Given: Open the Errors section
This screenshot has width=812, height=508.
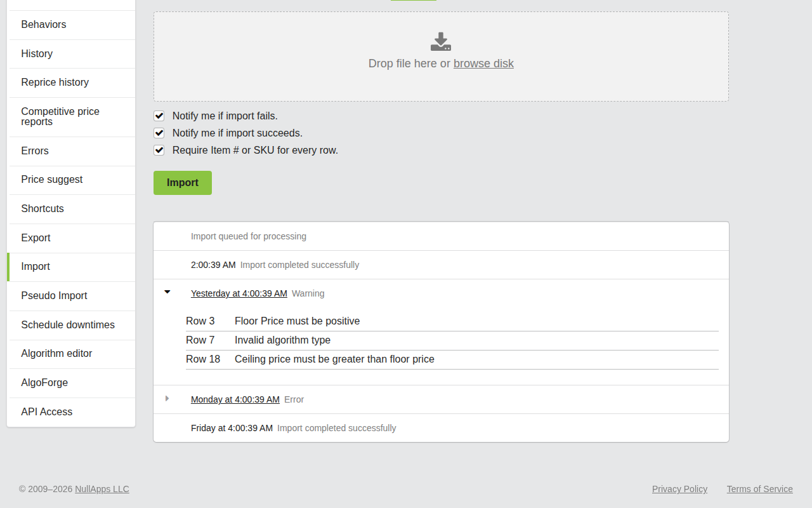Looking at the screenshot, I should pos(34,150).
